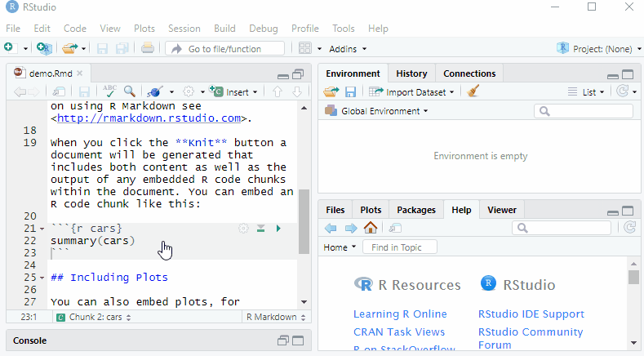Viewport: 644px width, 356px height.
Task: Click the Help back arrow icon
Action: 331,228
